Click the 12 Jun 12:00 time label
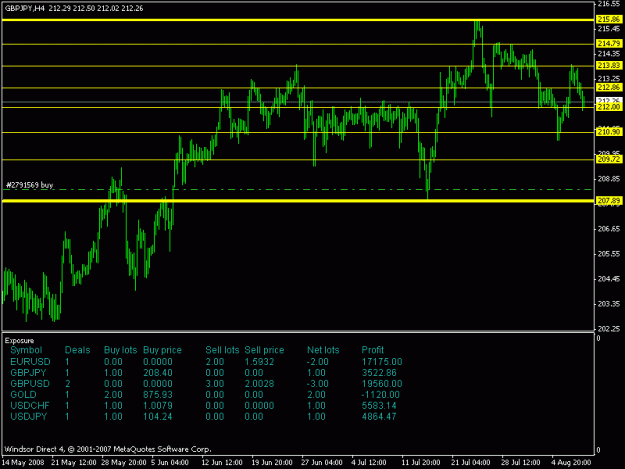 [x=222, y=463]
